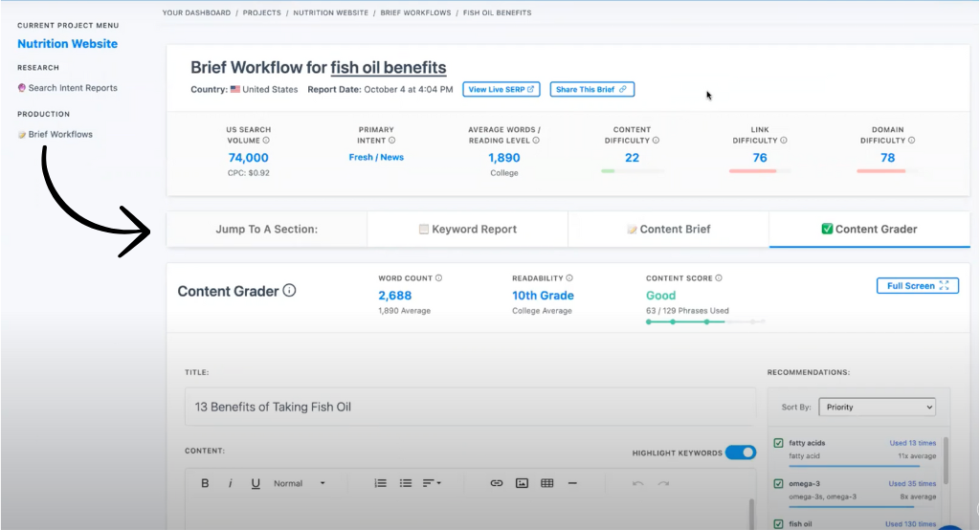980x530 pixels.
Task: Click the Fresh / News intent value
Action: pos(376,158)
